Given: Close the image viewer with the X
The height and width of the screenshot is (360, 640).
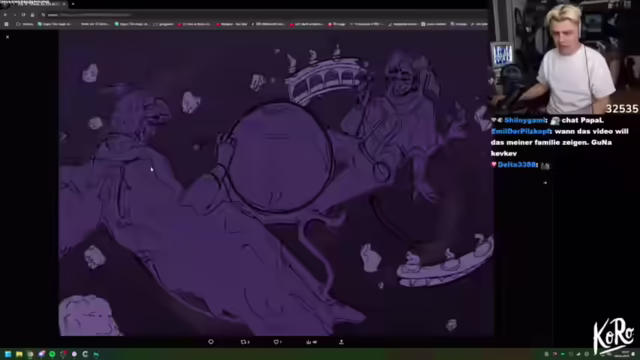Looking at the screenshot, I should tap(7, 37).
